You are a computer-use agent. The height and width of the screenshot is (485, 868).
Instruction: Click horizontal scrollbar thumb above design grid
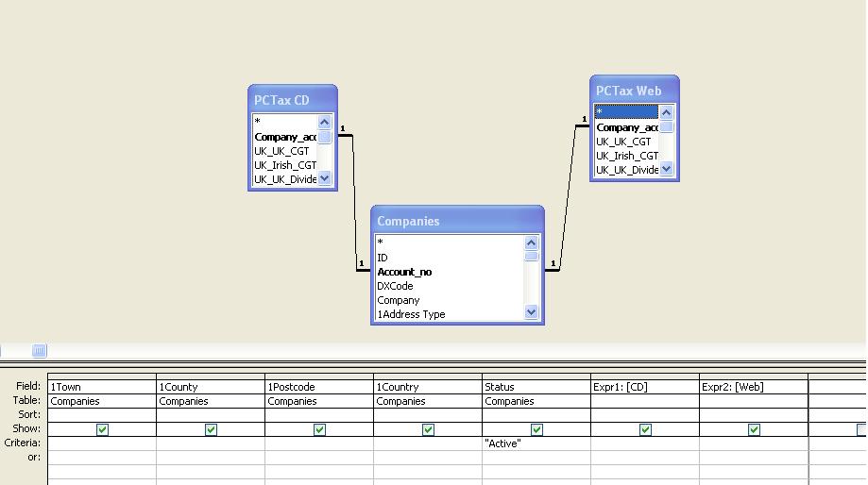(39, 351)
